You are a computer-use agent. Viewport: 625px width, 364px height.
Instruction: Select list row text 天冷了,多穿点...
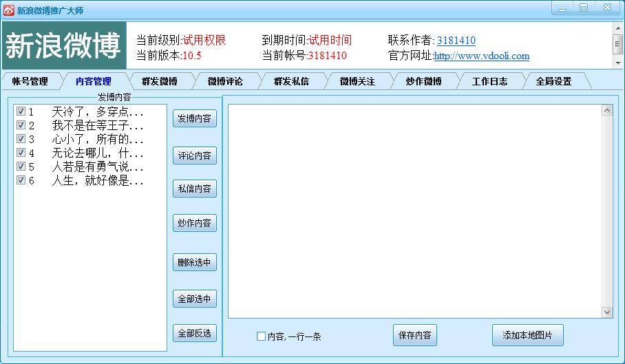tap(98, 111)
